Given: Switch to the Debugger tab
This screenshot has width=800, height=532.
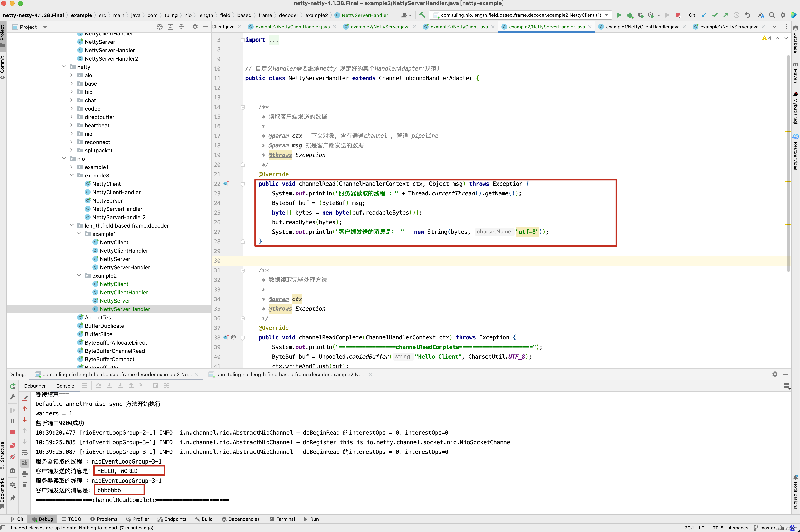Looking at the screenshot, I should (x=35, y=386).
